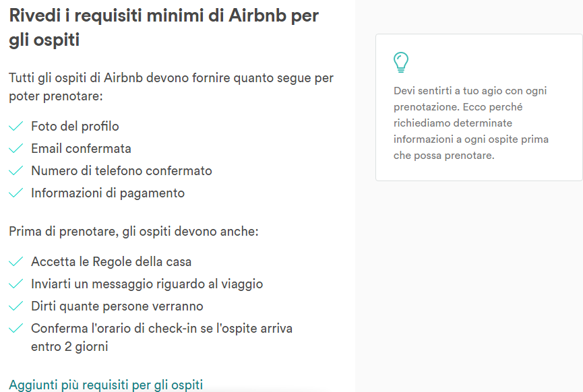Click the tip card text Devi sentirti a tuo agio
The width and height of the screenshot is (583, 392).
click(471, 123)
